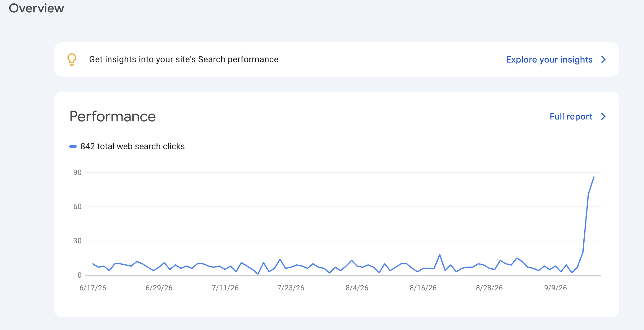Click the 8/28/26 date label
Viewport: 644px width, 330px height.
pos(489,288)
